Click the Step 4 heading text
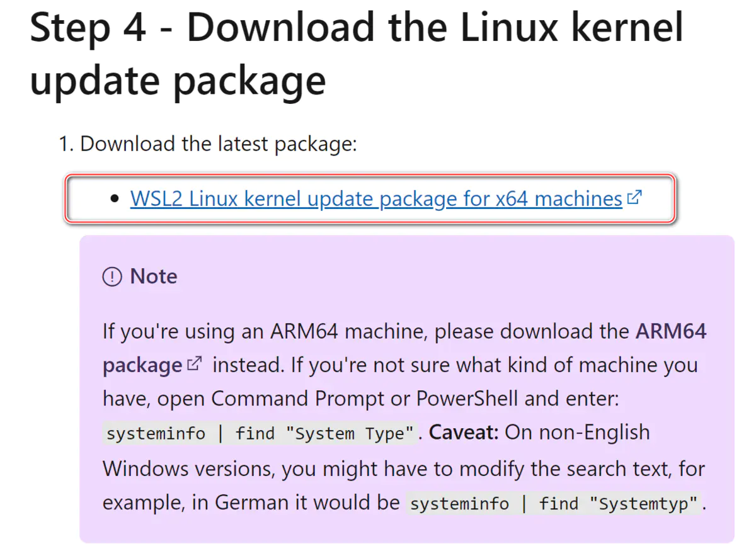The image size is (756, 556). coord(357,28)
